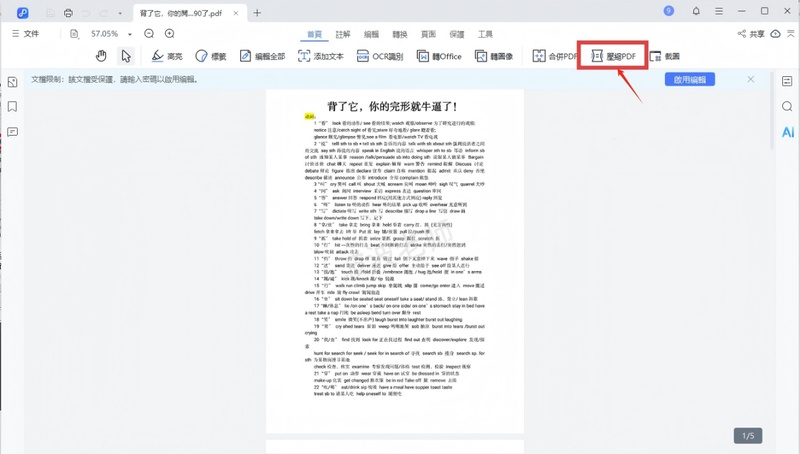This screenshot has height=454, width=800.
Task: Open the user account avatar badge
Action: 668,11
